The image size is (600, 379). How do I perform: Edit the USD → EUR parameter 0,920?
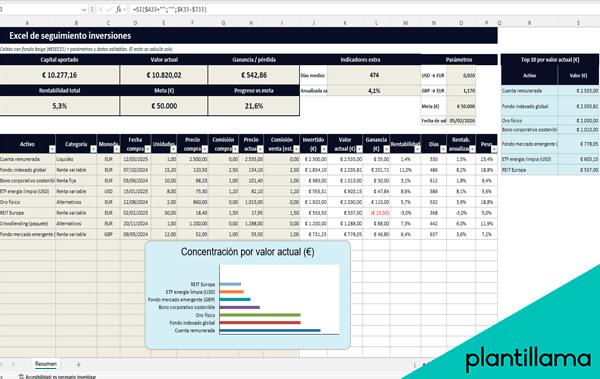click(x=461, y=75)
